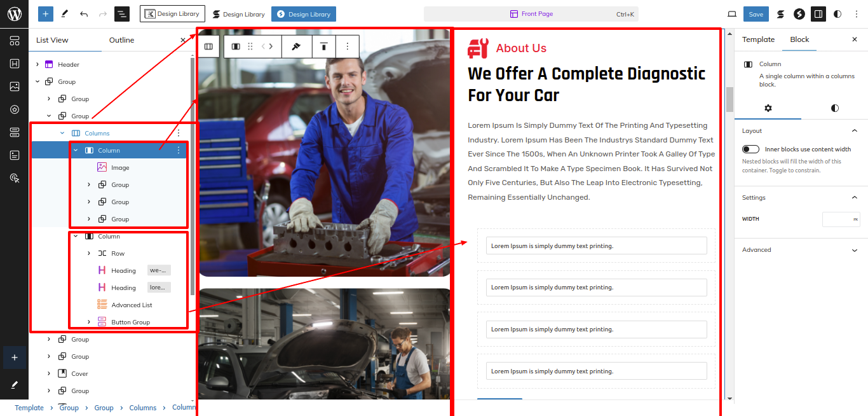Switch to the Outline tab

121,40
